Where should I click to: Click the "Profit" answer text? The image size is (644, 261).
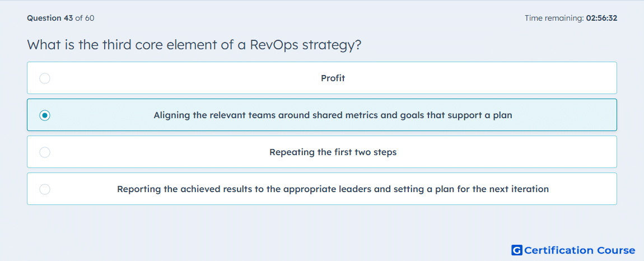pyautogui.click(x=333, y=78)
